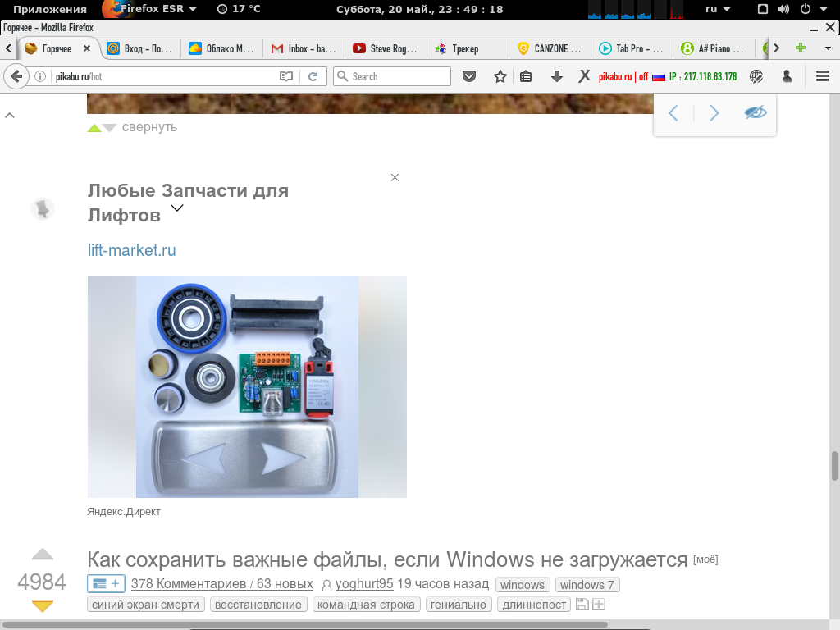Reload the page with the refresh icon
840x630 pixels.
click(x=313, y=76)
